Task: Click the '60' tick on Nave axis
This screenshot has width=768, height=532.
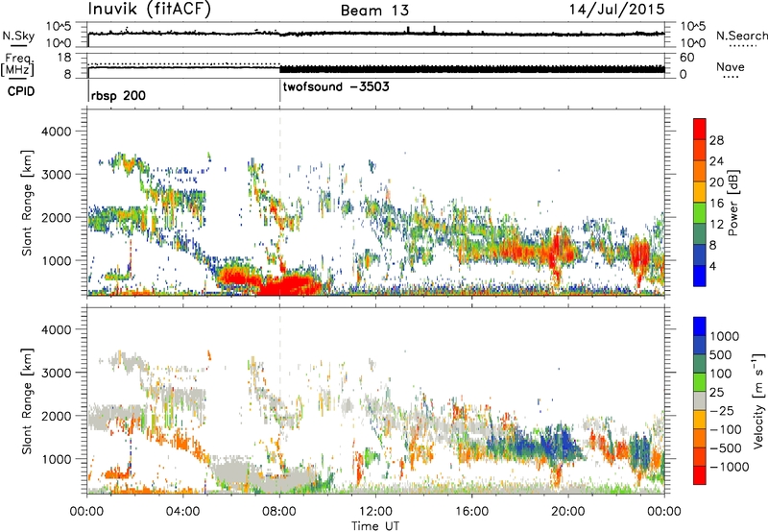Action: click(x=686, y=58)
